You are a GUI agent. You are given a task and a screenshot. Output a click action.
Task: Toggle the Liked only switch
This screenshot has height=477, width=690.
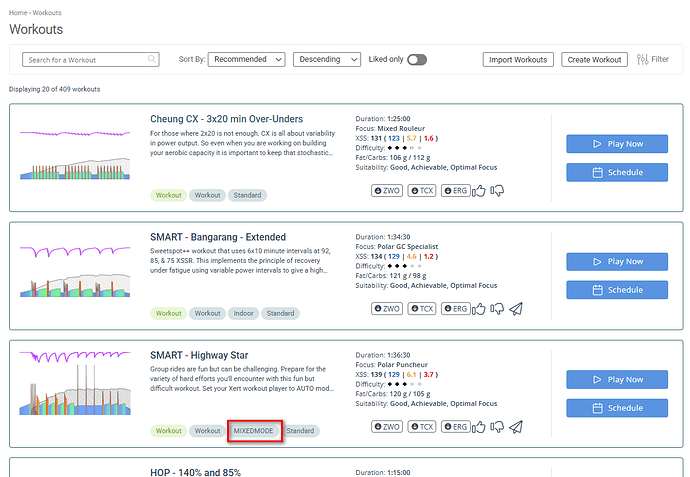click(x=416, y=60)
